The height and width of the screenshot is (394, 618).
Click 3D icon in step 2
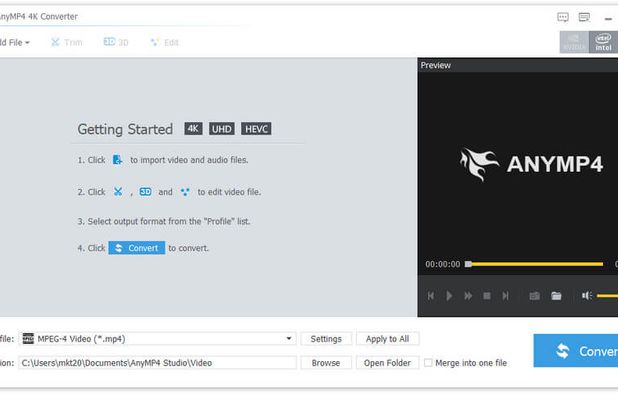click(145, 192)
